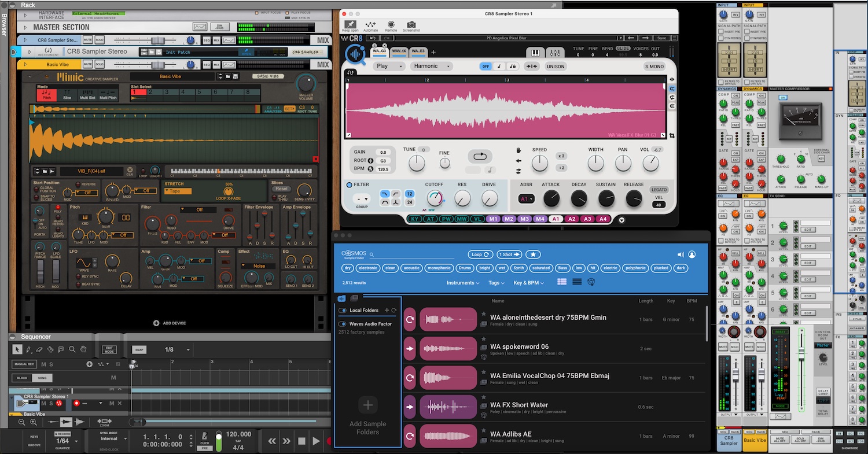Viewport: 868px width, 454px height.
Task: Click the Screenshot camera icon in CR8 window
Action: 411,25
